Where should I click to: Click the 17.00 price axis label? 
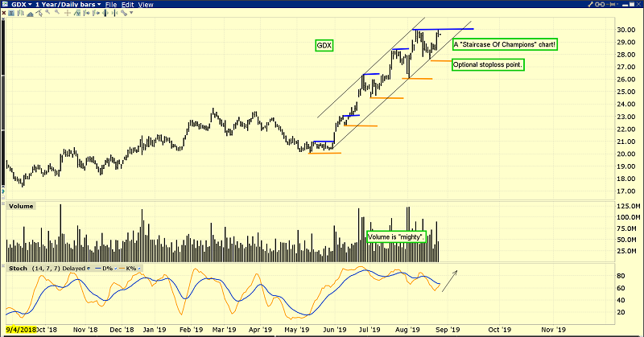626,191
